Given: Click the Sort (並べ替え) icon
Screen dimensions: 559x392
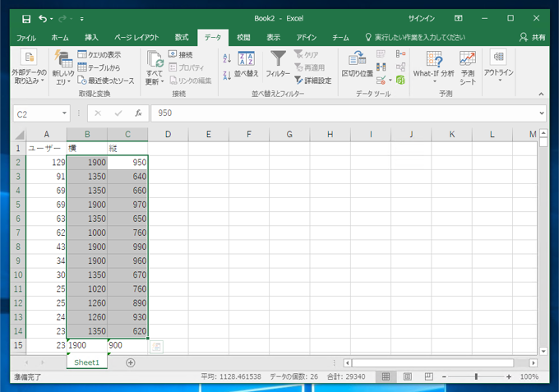Looking at the screenshot, I should tap(246, 59).
